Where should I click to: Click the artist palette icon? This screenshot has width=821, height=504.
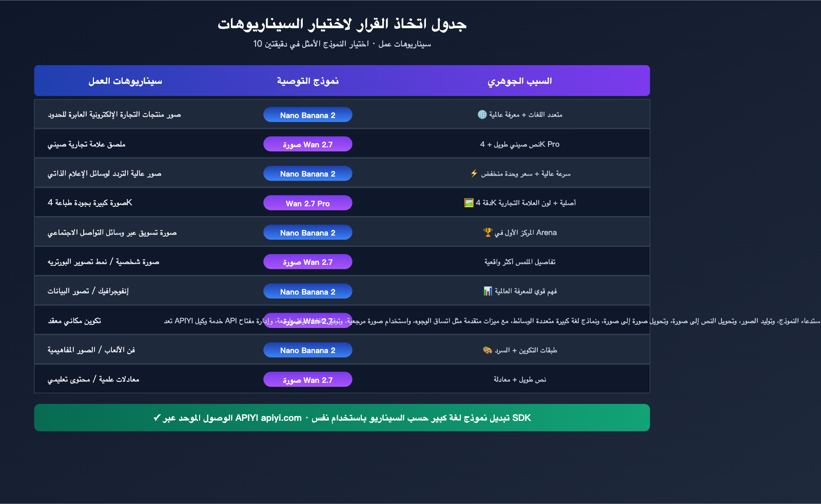pos(487,350)
